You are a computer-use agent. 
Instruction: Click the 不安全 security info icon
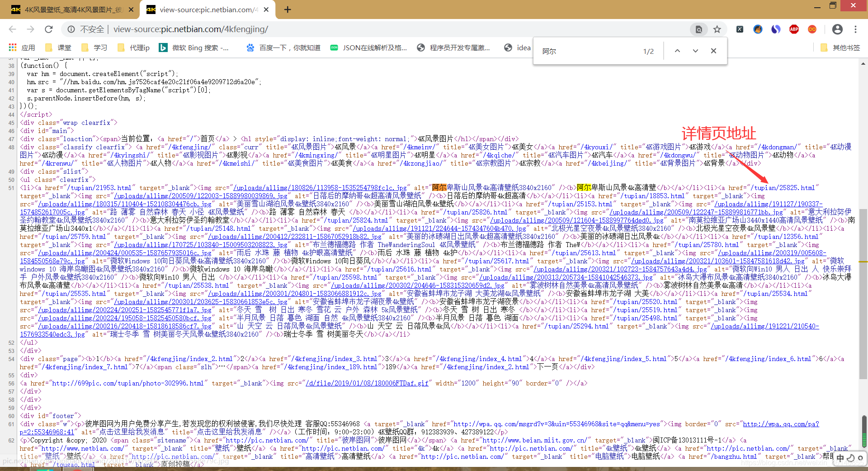tap(71, 29)
